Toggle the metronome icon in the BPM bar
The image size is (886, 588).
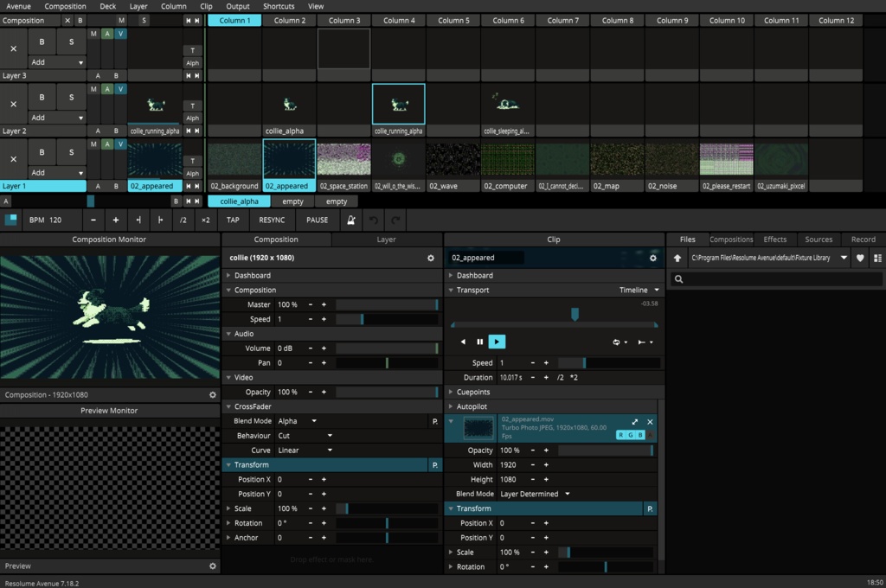click(351, 220)
